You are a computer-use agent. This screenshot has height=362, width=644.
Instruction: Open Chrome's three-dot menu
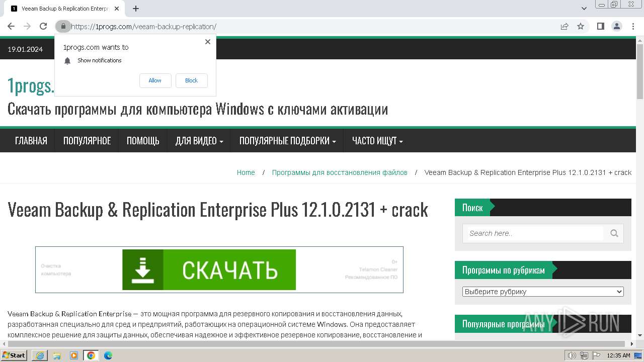(x=633, y=26)
